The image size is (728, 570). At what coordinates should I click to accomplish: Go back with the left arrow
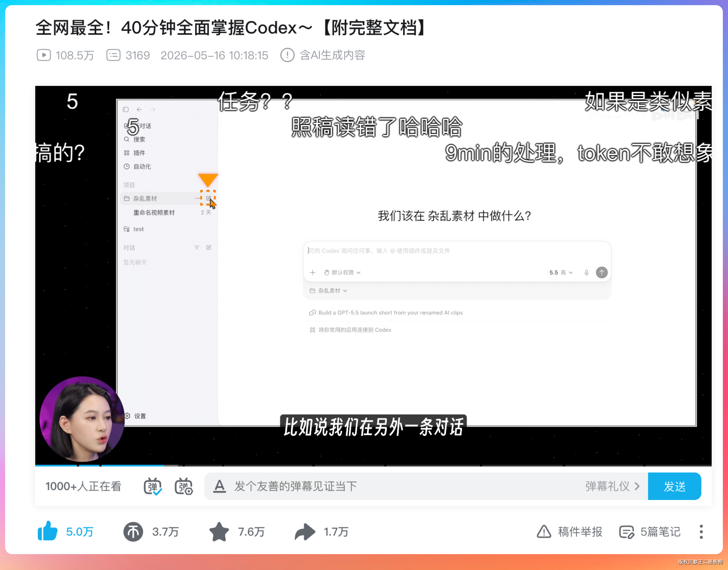[139, 110]
